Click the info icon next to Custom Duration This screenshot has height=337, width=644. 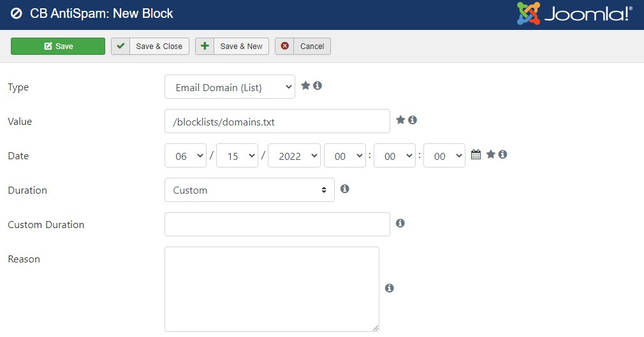point(400,223)
